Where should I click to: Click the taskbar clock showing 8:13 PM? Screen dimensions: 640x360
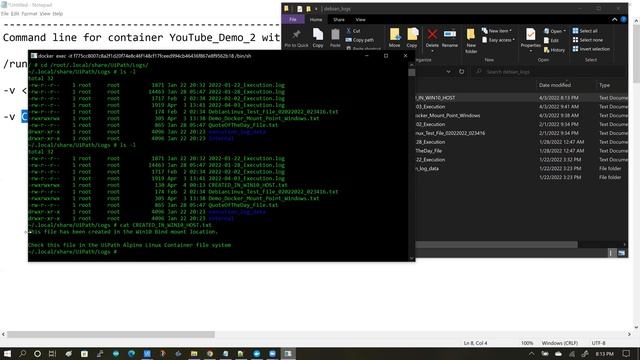click(604, 353)
